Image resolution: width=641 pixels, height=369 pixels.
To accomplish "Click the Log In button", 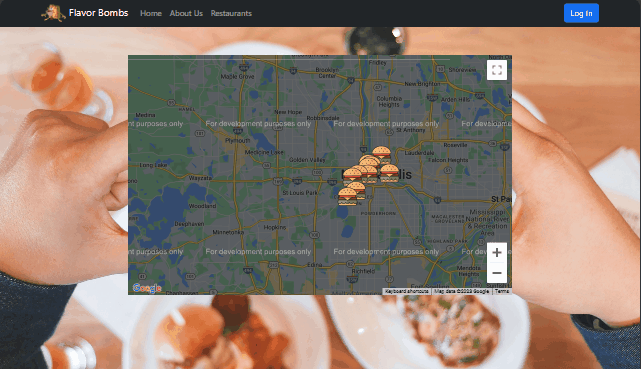I will coord(581,13).
